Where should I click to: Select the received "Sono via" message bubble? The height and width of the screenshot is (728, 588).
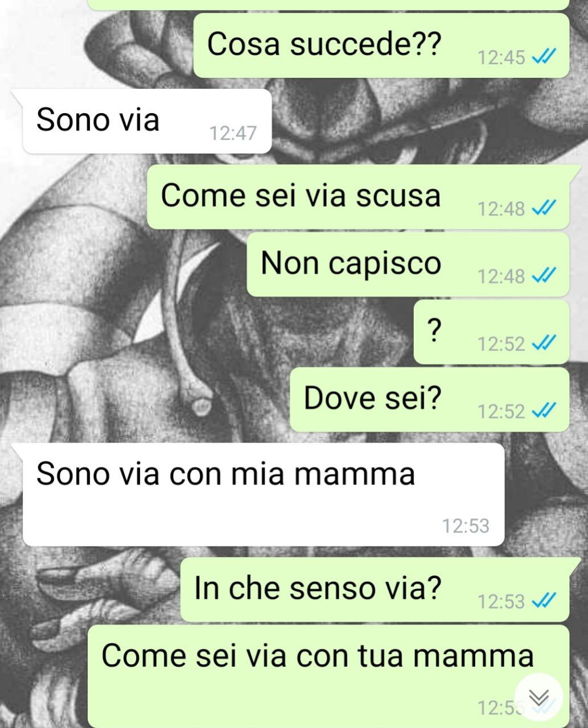point(147,121)
